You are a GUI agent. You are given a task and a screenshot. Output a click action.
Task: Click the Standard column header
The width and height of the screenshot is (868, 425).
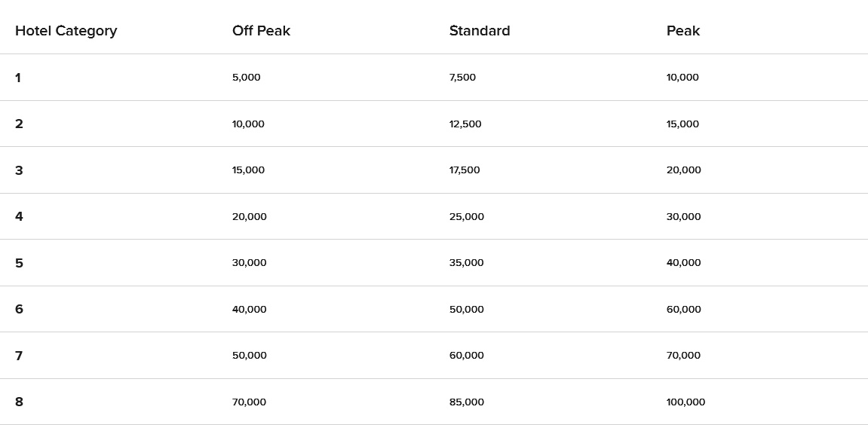480,30
